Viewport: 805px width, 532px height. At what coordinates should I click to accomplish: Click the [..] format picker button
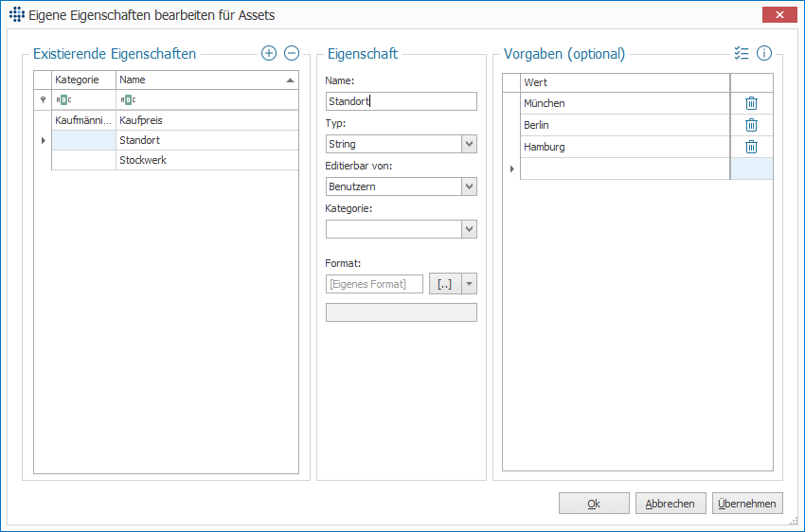click(445, 284)
